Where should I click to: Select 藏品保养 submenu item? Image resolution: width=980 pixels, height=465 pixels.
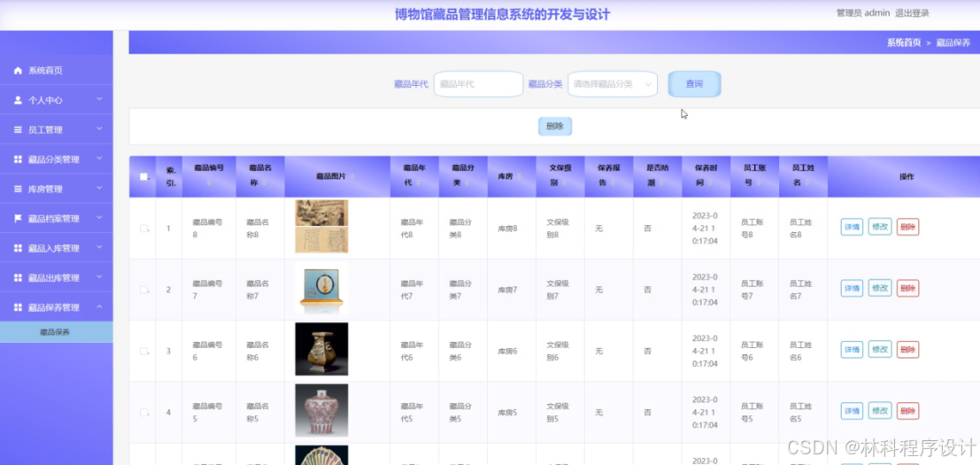point(57,332)
